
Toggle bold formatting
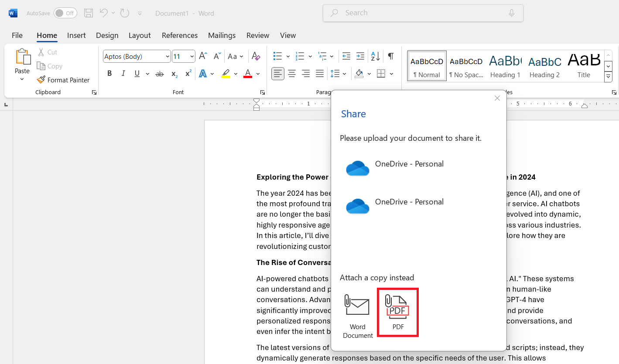(109, 74)
